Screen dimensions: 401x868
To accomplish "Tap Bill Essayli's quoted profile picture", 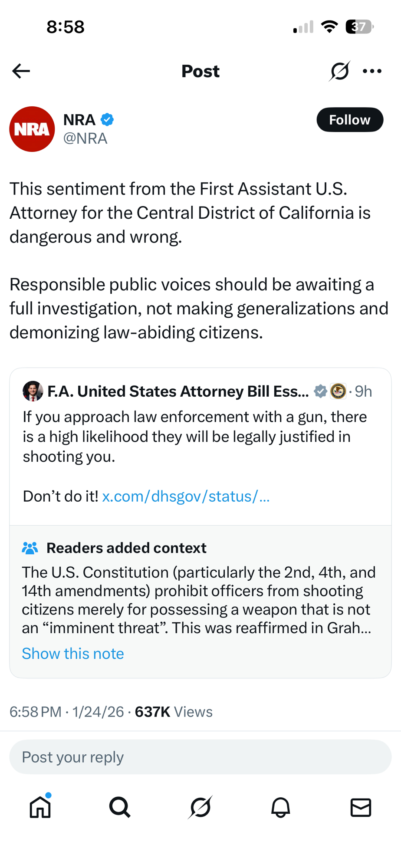I will [x=33, y=391].
